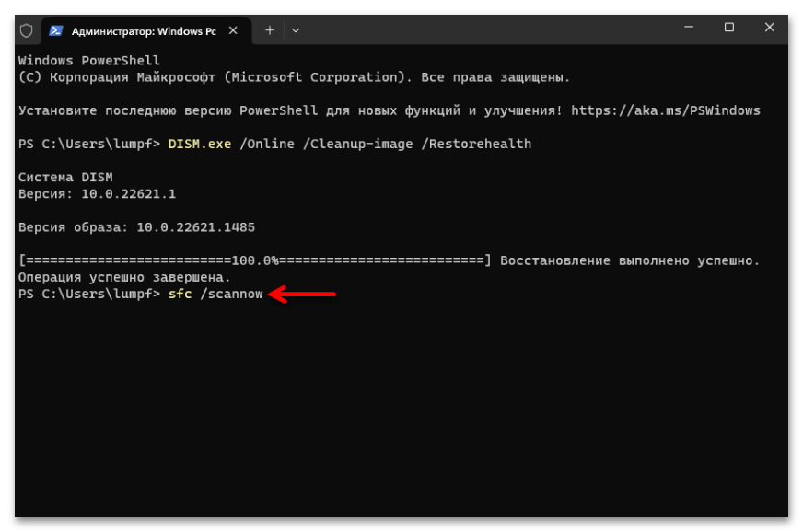
Task: Expand the new tab profile dropdown
Action: coord(296,30)
